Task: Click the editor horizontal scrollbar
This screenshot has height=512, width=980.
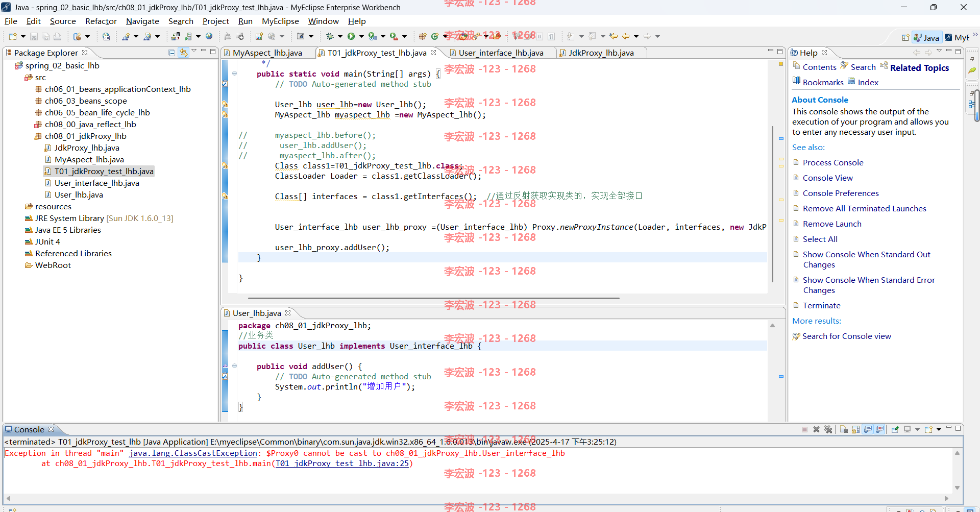Action: (x=434, y=298)
